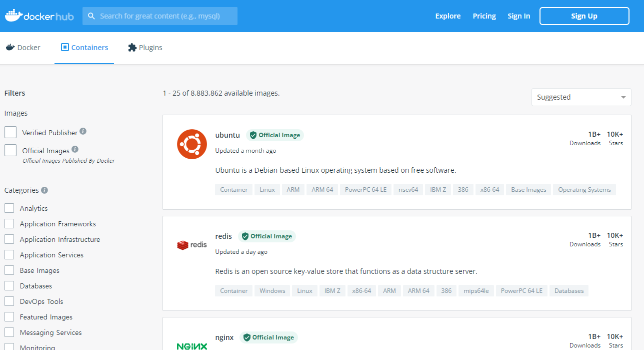Click the Filters heading
Viewport: 644px width, 350px height.
[14, 93]
